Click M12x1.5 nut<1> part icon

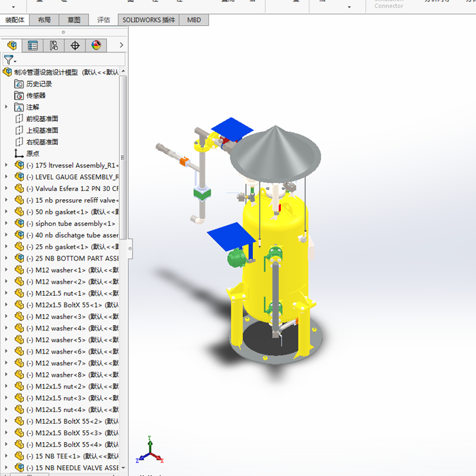(x=19, y=293)
